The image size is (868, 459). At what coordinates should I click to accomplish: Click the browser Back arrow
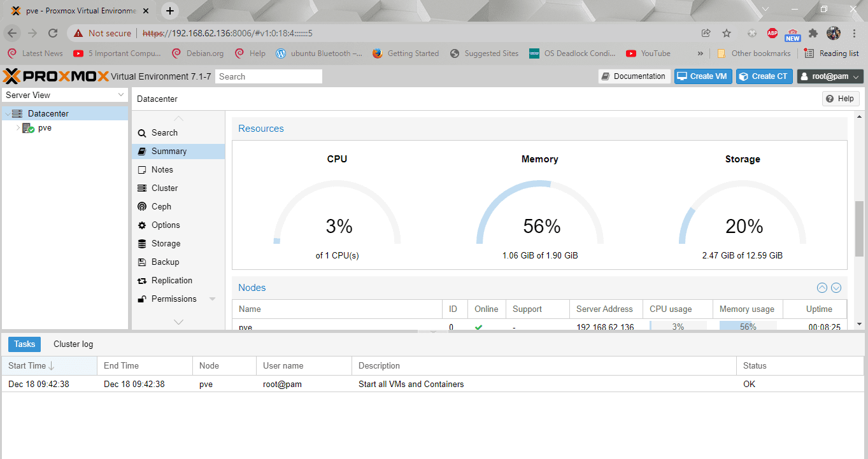pyautogui.click(x=12, y=33)
